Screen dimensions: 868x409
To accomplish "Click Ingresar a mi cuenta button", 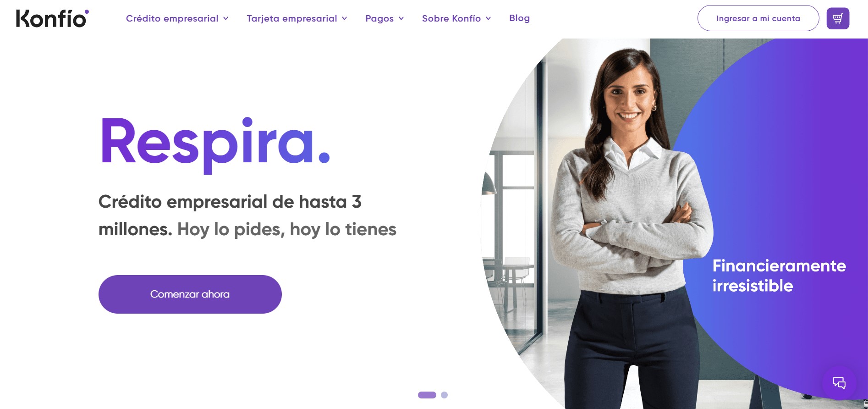I will click(x=758, y=18).
